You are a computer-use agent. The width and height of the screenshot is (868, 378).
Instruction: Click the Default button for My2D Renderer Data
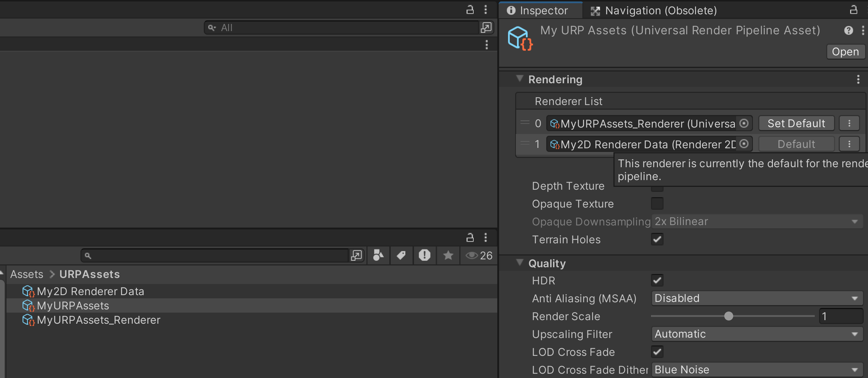coord(796,144)
